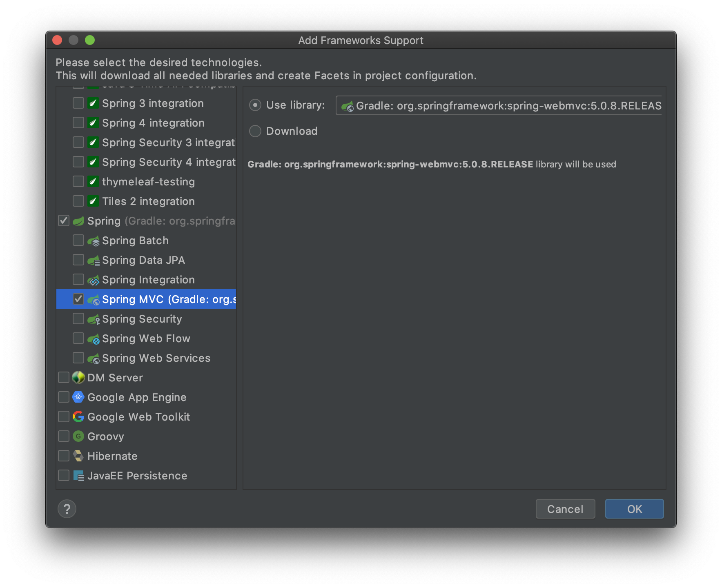Check the Spring Security 4 integration checkbox
Screen dimensions: 722x588
pos(78,162)
